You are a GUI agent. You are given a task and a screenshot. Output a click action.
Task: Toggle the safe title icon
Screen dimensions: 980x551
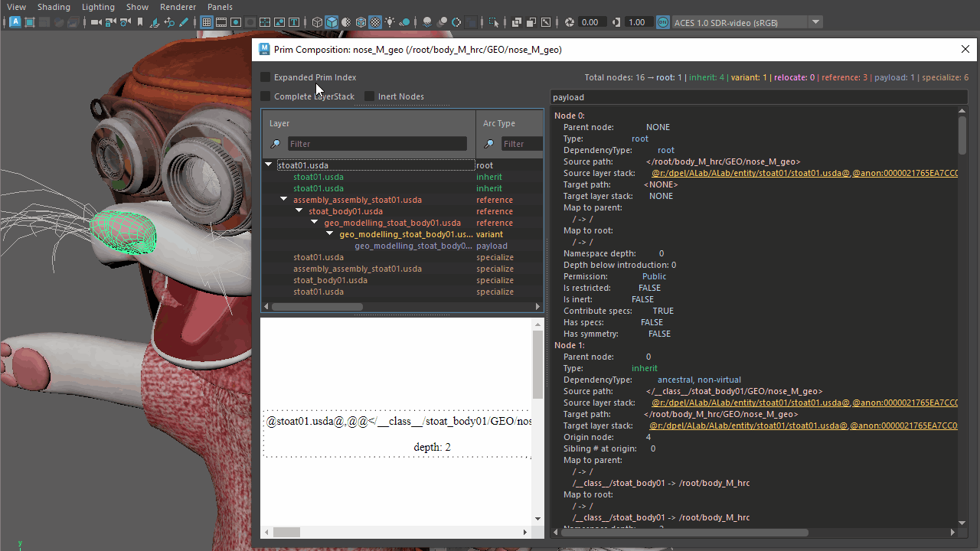tap(293, 22)
